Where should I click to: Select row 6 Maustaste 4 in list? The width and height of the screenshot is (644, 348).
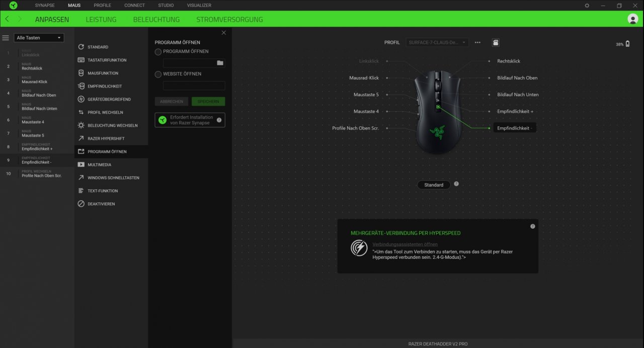coord(37,120)
